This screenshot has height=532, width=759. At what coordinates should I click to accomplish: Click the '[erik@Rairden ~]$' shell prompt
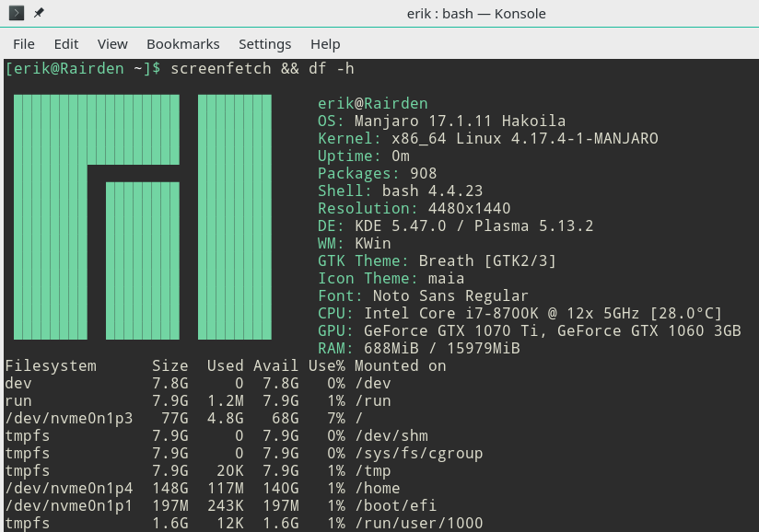[x=83, y=69]
